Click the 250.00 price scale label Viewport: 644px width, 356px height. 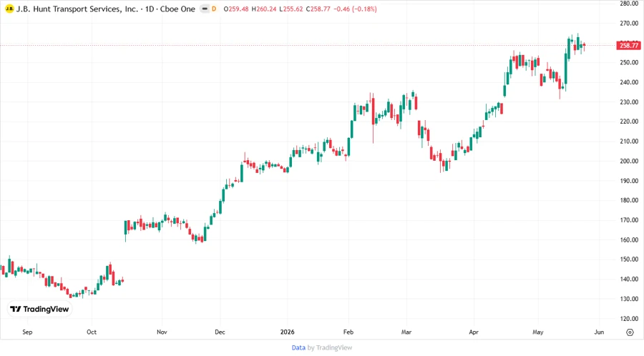coord(629,63)
